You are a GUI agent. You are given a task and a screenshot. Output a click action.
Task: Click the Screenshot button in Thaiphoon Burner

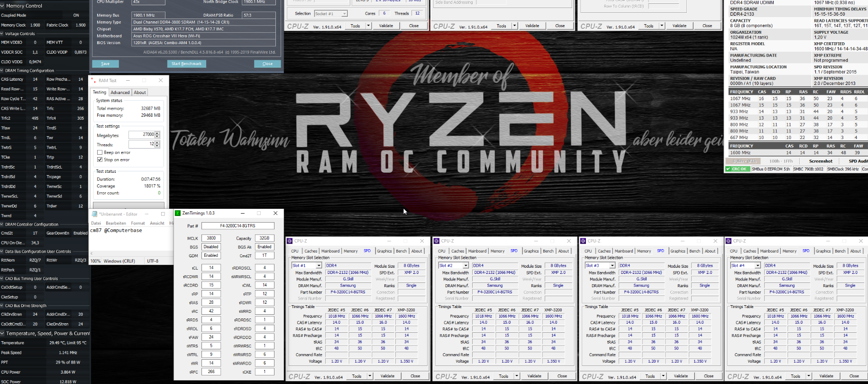pyautogui.click(x=821, y=161)
